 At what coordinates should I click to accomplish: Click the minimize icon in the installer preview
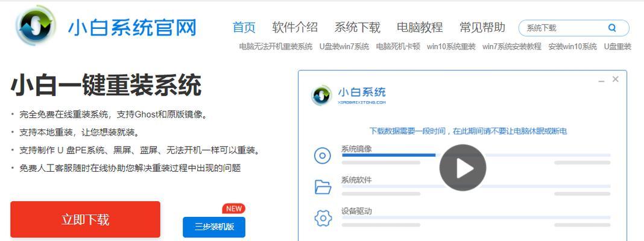point(601,81)
